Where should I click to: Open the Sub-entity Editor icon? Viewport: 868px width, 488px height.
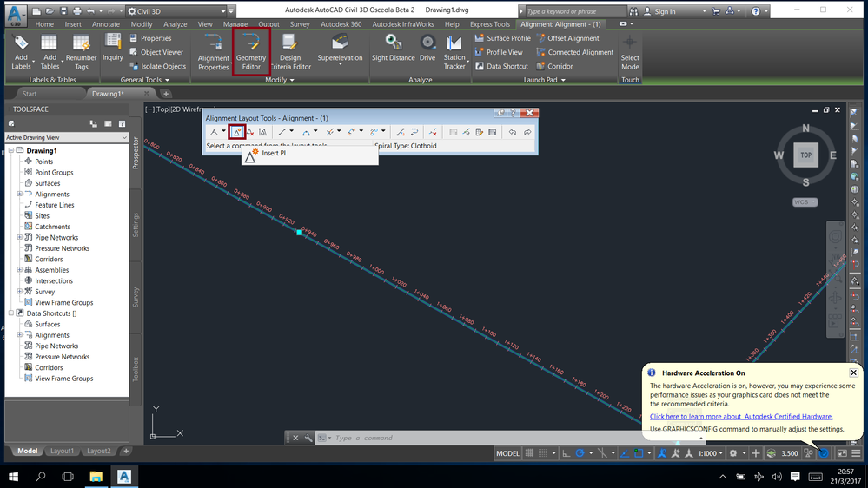(x=480, y=132)
